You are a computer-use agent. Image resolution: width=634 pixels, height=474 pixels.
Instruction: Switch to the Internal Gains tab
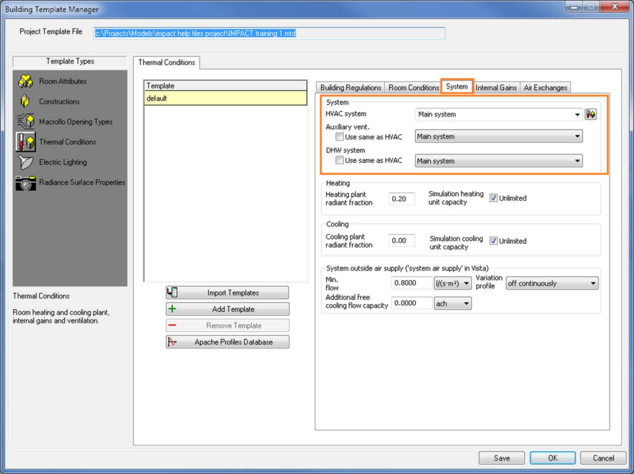click(496, 88)
